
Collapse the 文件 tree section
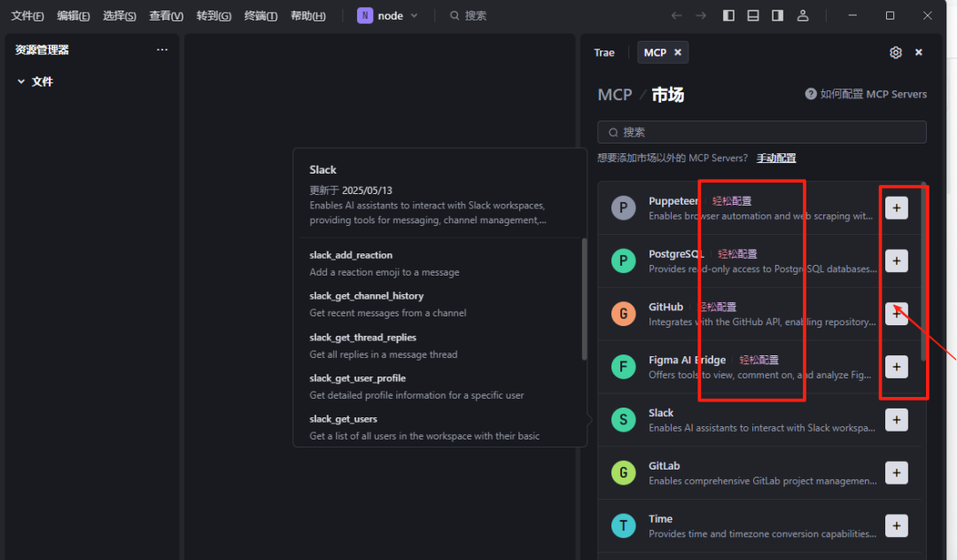[21, 82]
